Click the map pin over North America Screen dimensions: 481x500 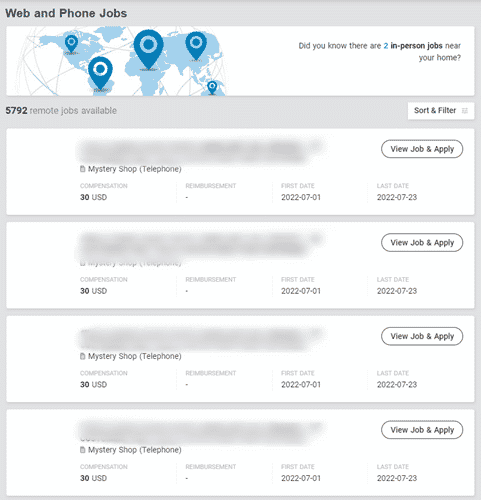pos(71,44)
